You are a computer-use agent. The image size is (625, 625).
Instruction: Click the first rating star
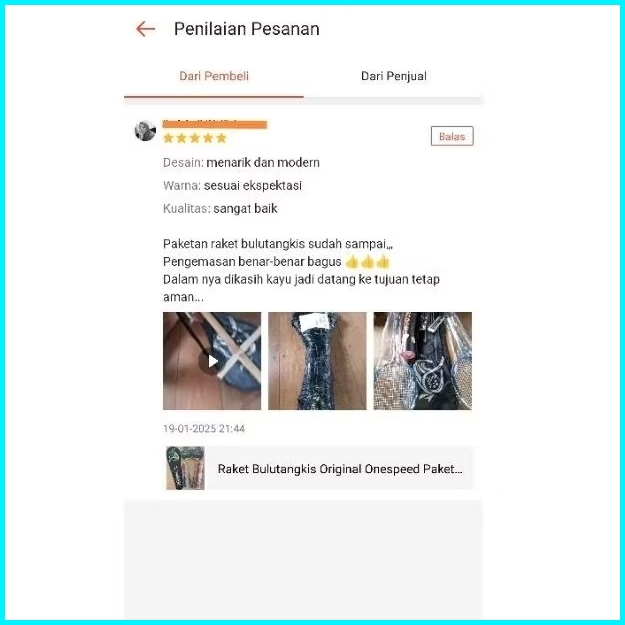168,138
